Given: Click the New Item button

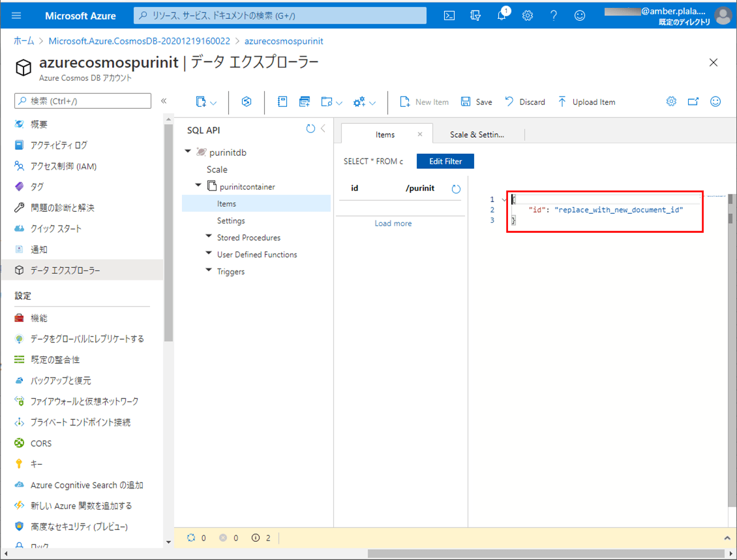Looking at the screenshot, I should 424,102.
